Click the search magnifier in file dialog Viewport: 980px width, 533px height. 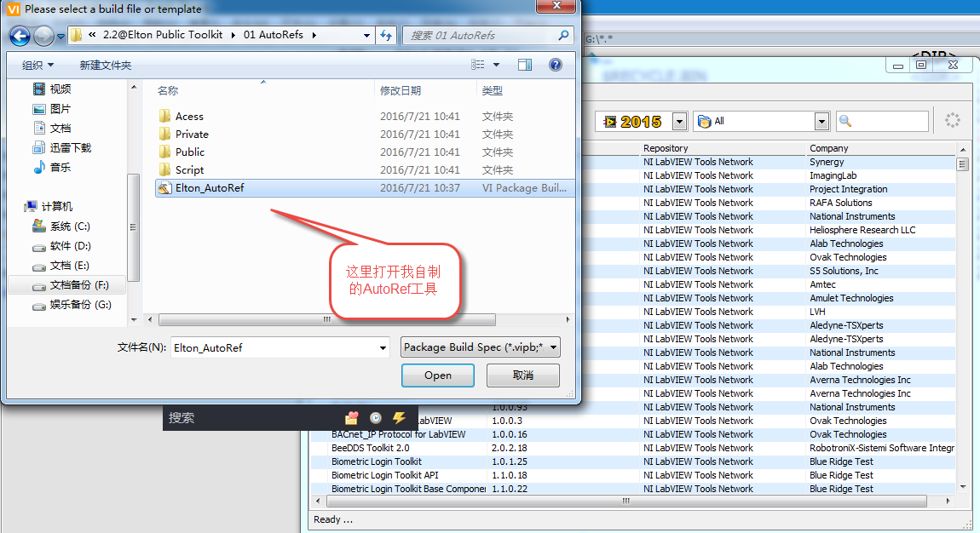tap(563, 35)
